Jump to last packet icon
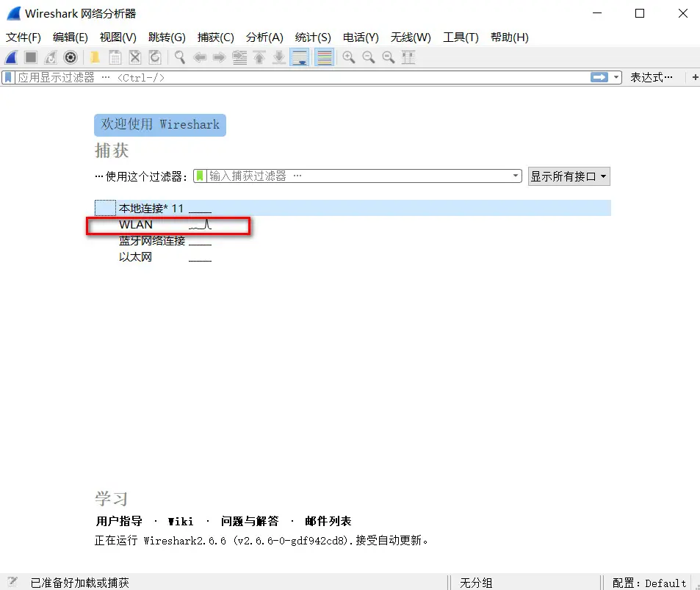The image size is (700, 590). click(279, 57)
